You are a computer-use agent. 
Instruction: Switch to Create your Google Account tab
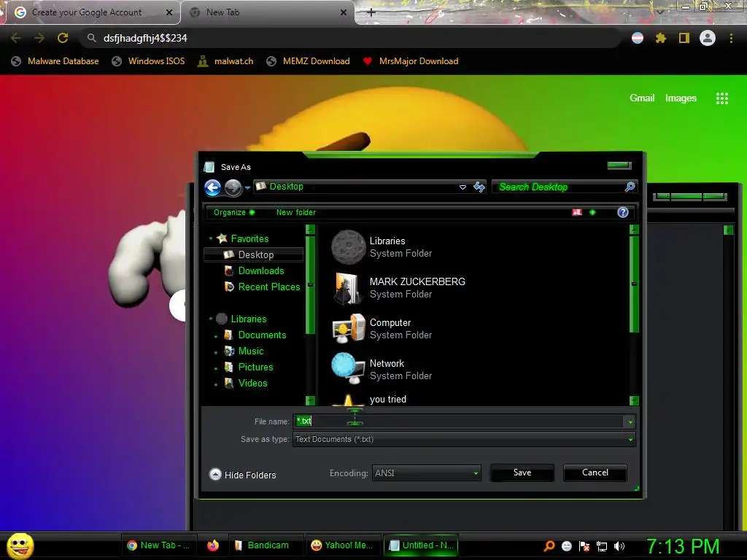click(93, 12)
